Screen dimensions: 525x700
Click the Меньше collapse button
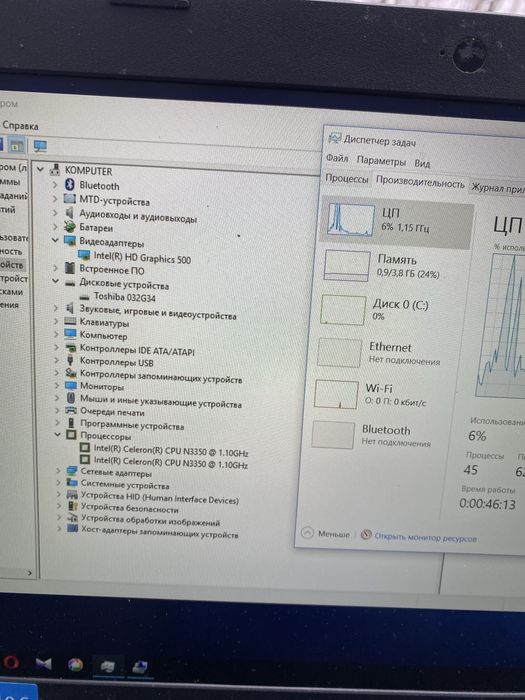326,533
